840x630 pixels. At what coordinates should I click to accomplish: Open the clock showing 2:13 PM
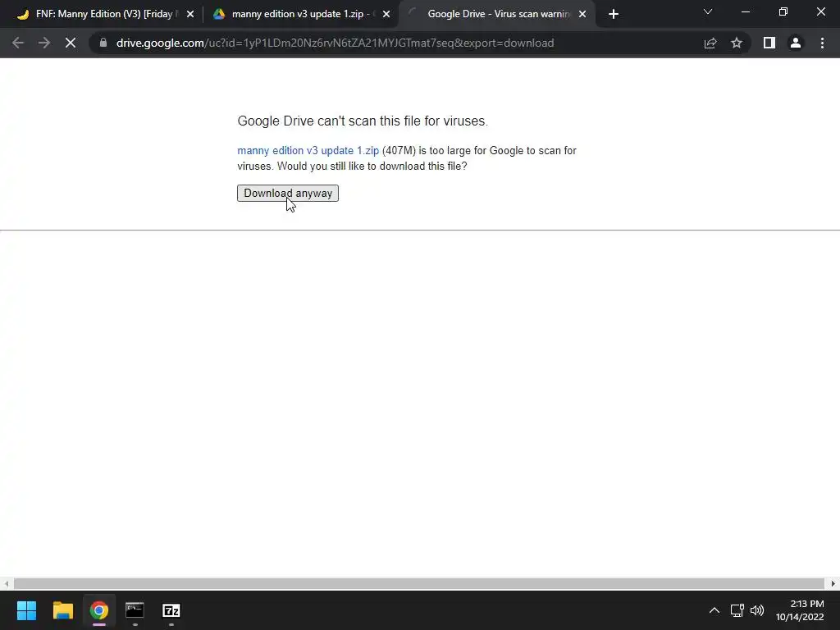800,610
